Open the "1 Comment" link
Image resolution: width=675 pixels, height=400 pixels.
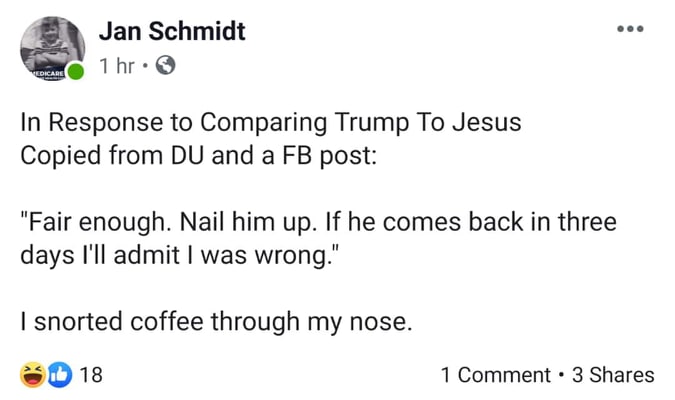coord(495,375)
